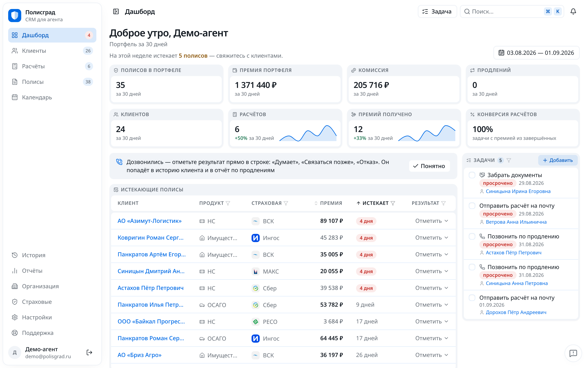Open Отметить dropdown for Астахов Пётр Петрович
The width and height of the screenshot is (588, 368).
(432, 288)
